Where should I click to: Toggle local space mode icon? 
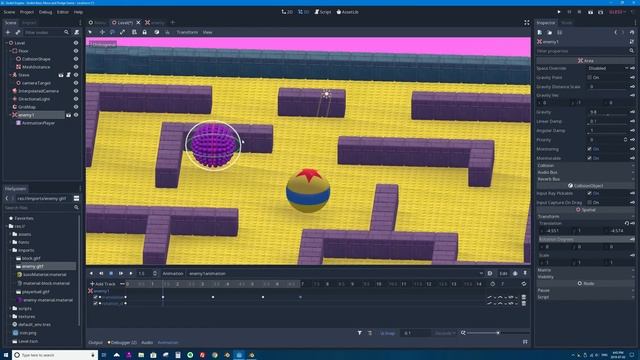tap(157, 32)
